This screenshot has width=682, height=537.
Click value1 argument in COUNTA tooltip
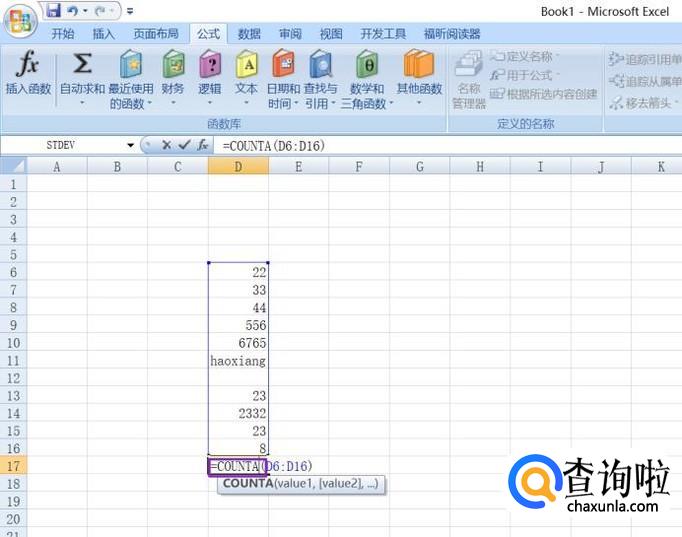pyautogui.click(x=296, y=484)
